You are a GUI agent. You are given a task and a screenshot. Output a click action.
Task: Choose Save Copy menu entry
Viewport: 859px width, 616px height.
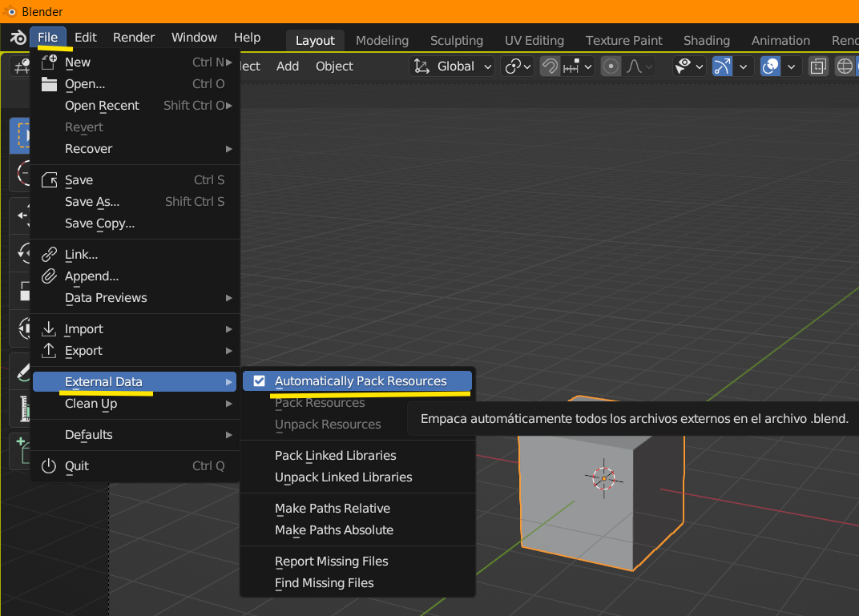[x=137, y=223]
